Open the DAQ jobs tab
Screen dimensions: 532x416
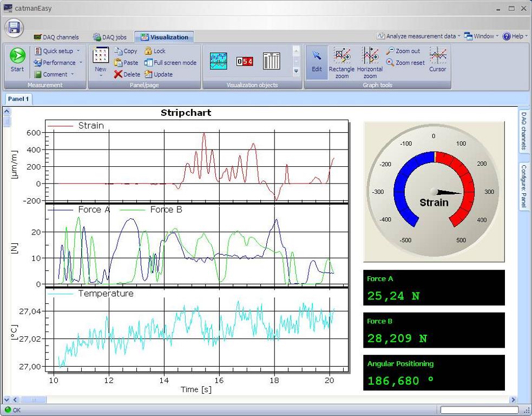(x=110, y=37)
